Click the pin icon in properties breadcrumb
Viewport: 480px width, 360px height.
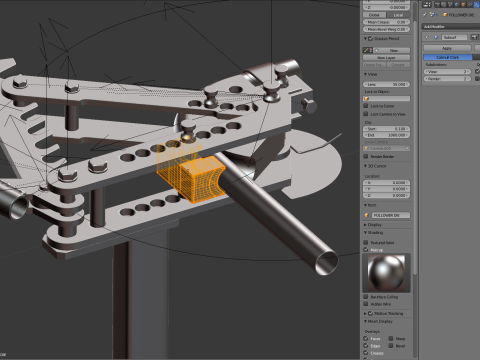point(425,15)
